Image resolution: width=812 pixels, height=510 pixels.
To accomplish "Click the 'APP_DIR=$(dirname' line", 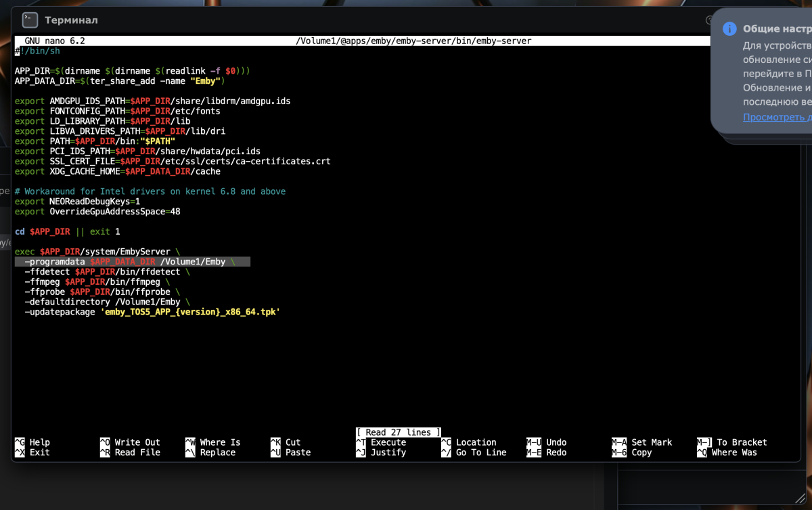I will [133, 70].
